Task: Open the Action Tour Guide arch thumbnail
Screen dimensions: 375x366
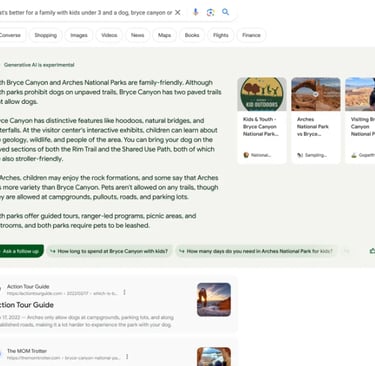Action: point(214,300)
